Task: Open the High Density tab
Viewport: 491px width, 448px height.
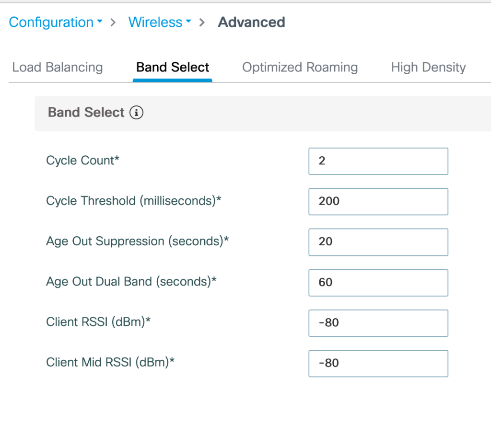Action: (x=428, y=68)
